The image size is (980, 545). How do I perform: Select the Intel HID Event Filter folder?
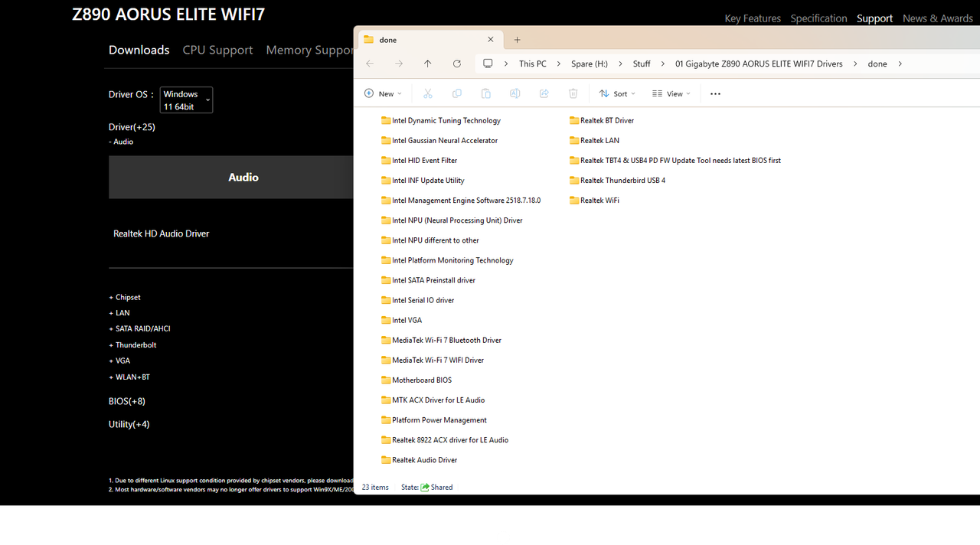coord(419,160)
